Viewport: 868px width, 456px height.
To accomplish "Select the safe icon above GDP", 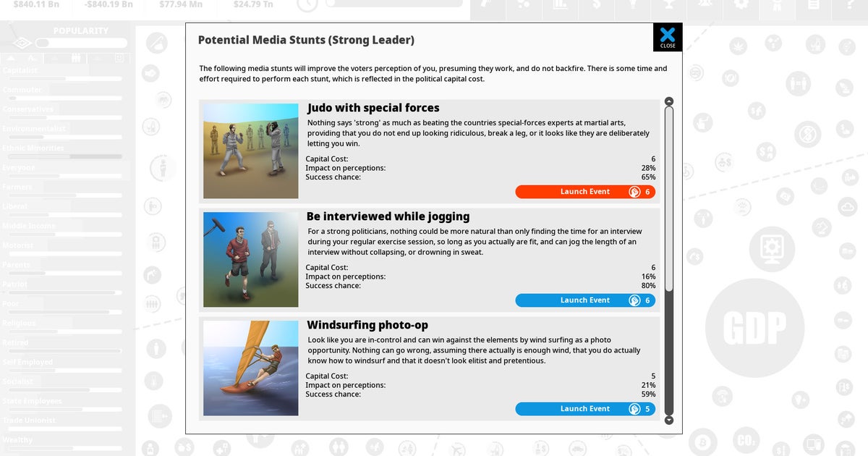I will (x=773, y=250).
